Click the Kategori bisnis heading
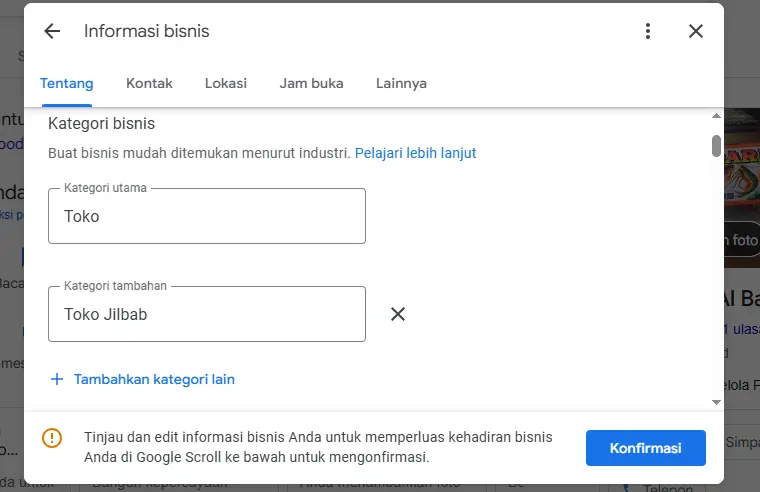This screenshot has height=492, width=760. (x=101, y=124)
